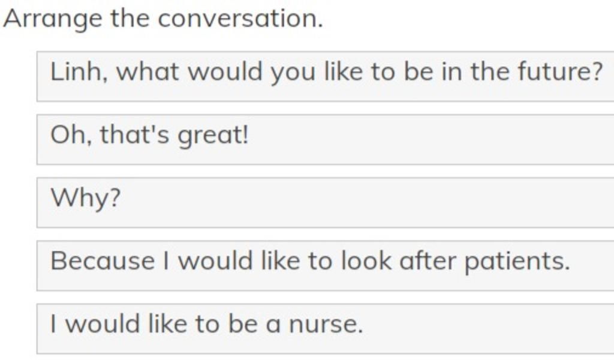This screenshot has height=364, width=614.
Task: Select the 'Why?' sentence box
Action: point(326,203)
